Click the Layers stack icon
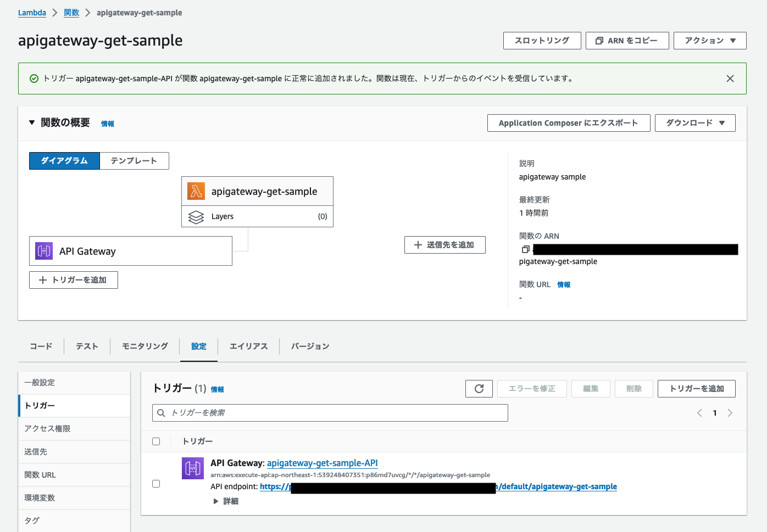This screenshot has width=767, height=532. pos(196,217)
